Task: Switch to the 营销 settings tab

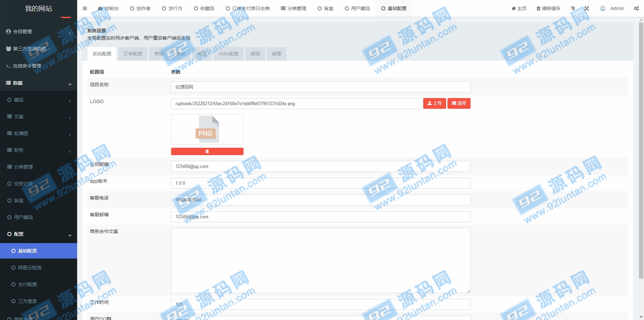Action: pyautogui.click(x=159, y=54)
